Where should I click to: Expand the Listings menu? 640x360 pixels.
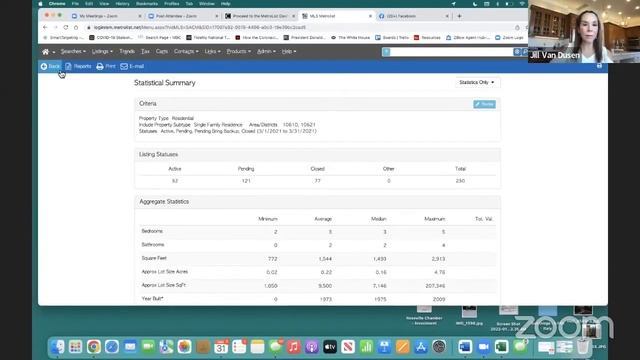pos(102,52)
